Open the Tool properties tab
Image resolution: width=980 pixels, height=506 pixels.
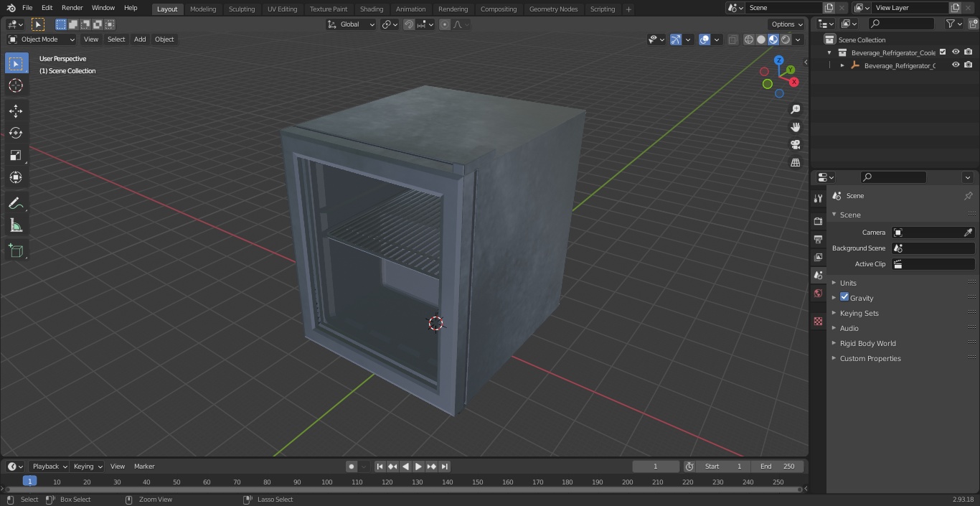point(818,199)
